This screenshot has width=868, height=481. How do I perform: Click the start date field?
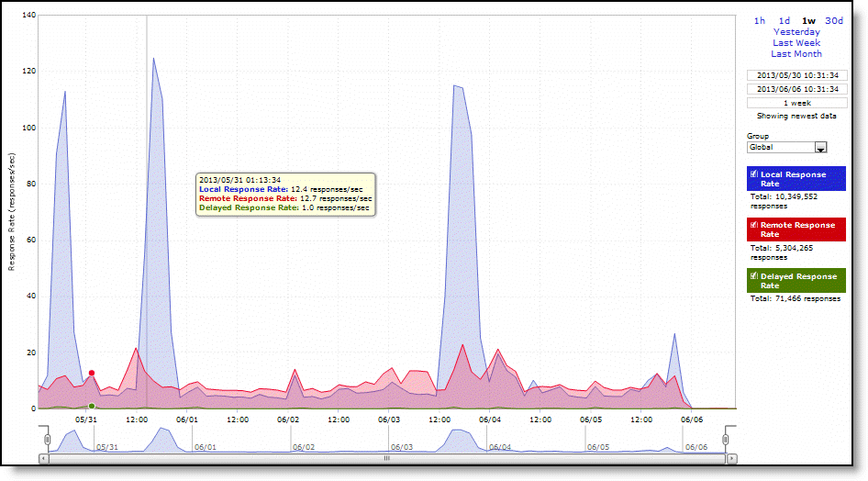pos(796,75)
